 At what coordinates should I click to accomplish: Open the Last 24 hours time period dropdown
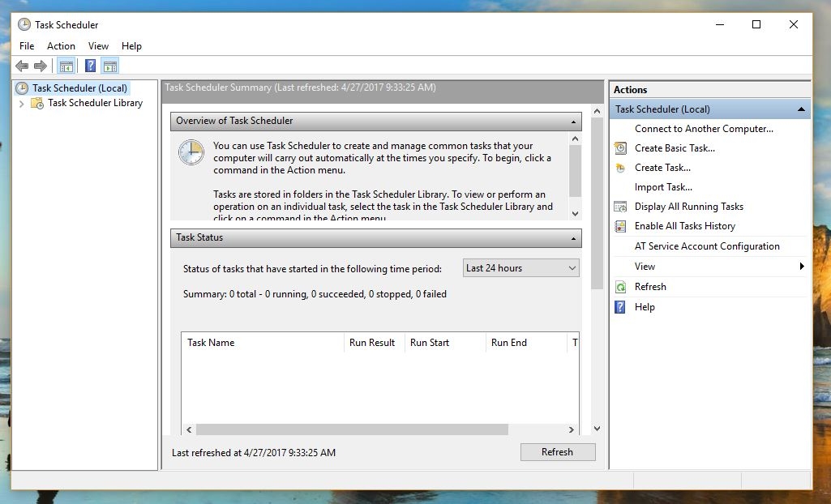521,268
